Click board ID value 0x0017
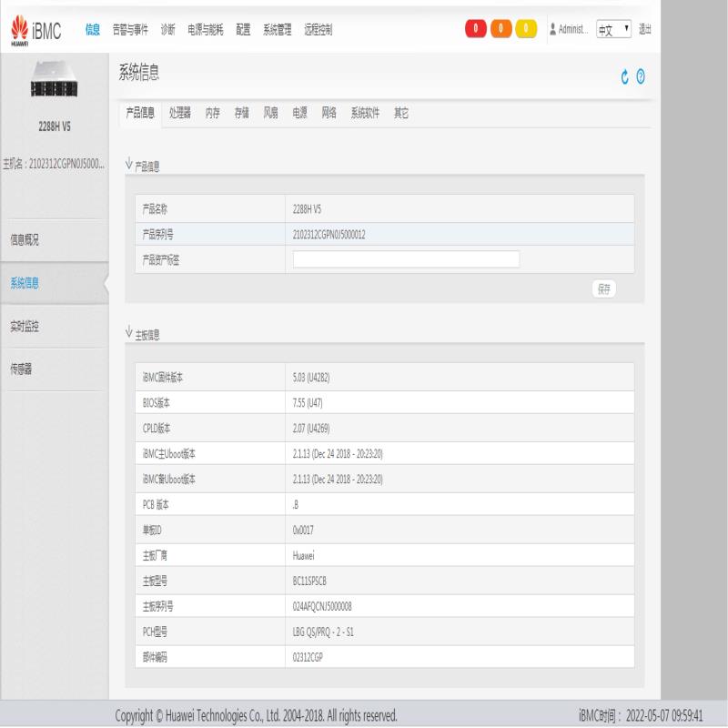This screenshot has width=728, height=728. point(303,531)
